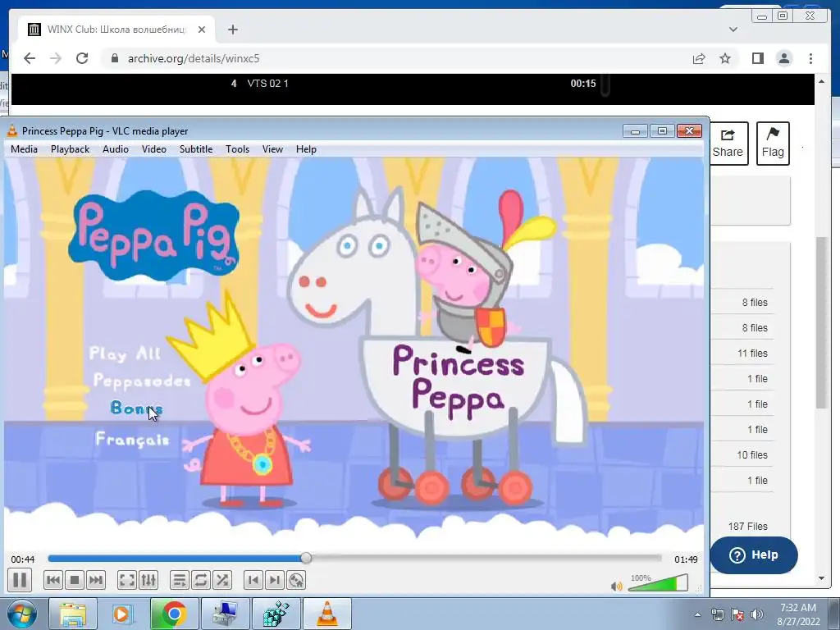Switch to Chrome in the taskbar
Viewport: 840px width, 630px height.
pyautogui.click(x=174, y=614)
